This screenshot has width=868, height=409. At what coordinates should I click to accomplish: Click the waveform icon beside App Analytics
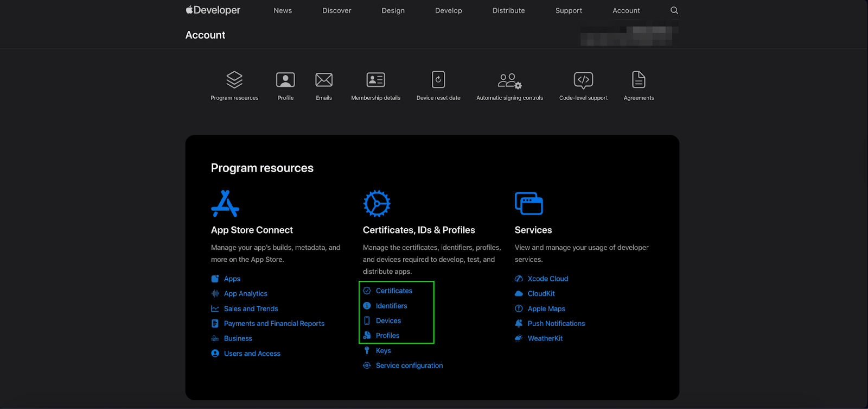tap(215, 293)
